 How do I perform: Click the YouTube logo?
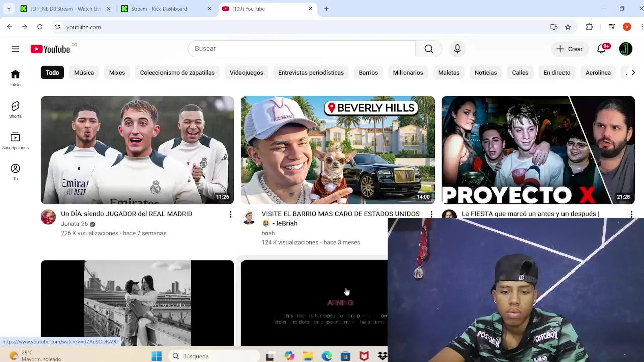pos(50,49)
